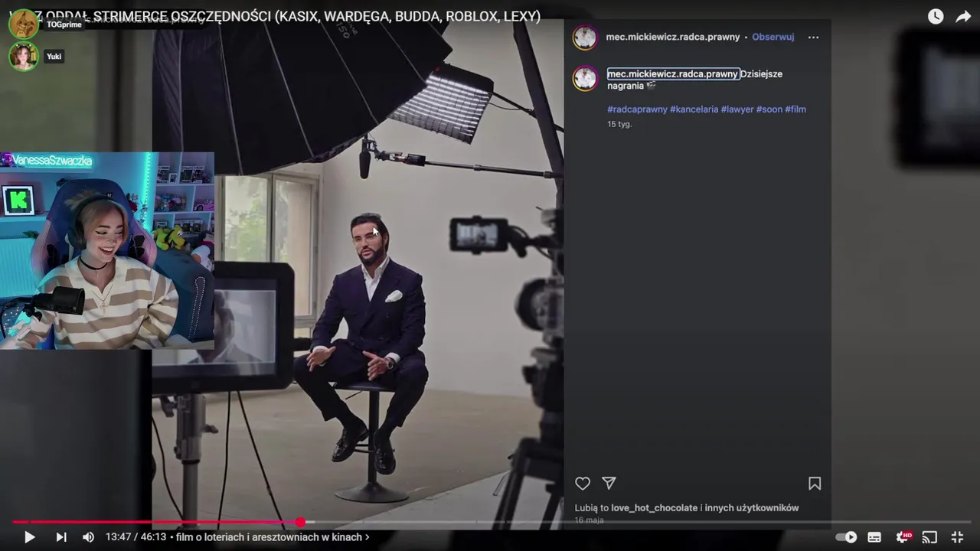
Task: Toggle autoplay switch
Action: coord(846,537)
